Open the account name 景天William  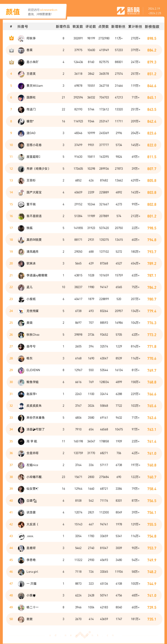[x=35, y=86]
